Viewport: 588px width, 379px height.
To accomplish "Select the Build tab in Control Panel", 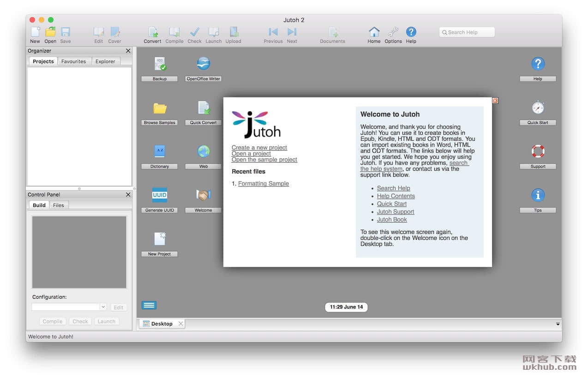I will (39, 205).
